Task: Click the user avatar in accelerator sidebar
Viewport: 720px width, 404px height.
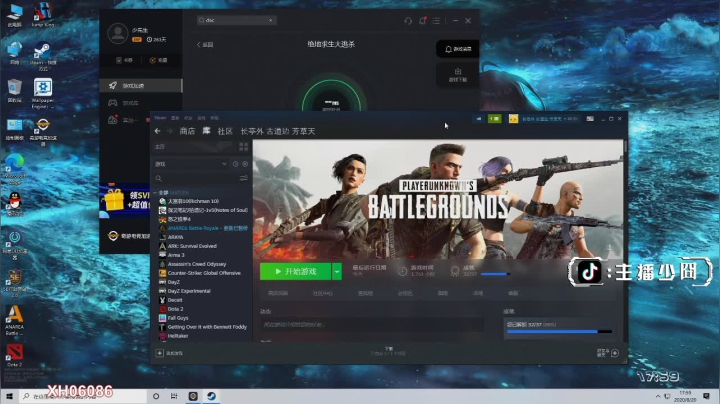Action: point(118,34)
